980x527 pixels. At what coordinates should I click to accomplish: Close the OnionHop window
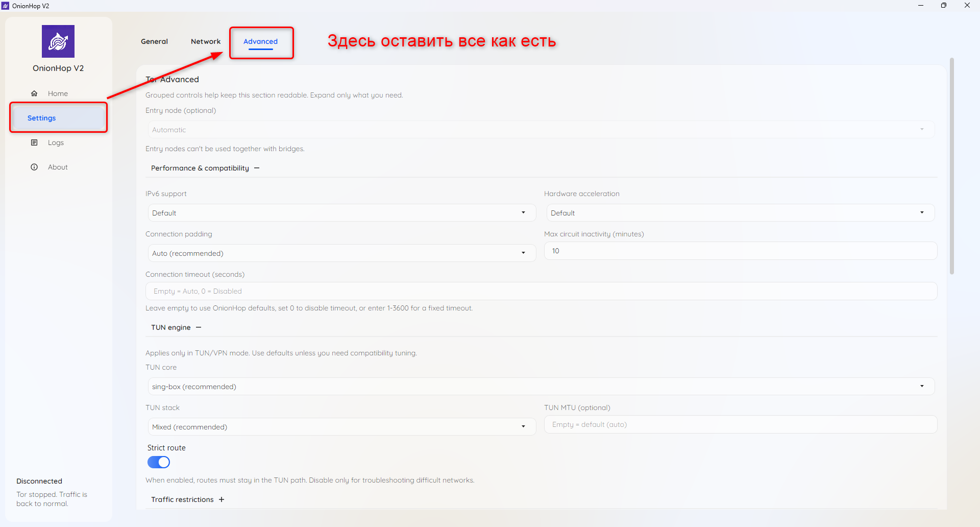pos(967,6)
